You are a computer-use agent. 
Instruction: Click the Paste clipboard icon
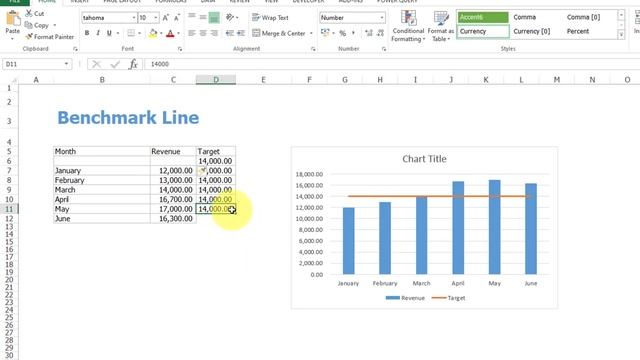tap(13, 18)
